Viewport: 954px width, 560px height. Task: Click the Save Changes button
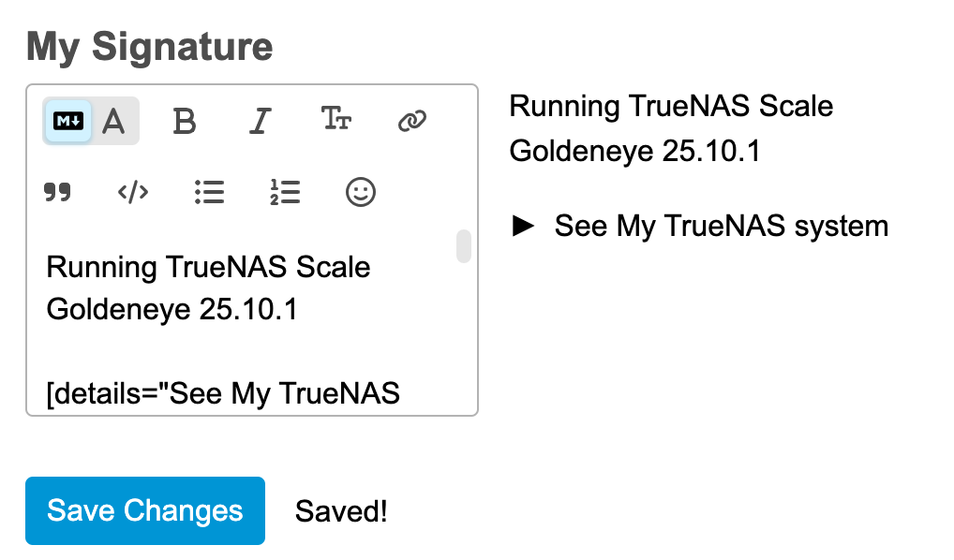[x=145, y=510]
